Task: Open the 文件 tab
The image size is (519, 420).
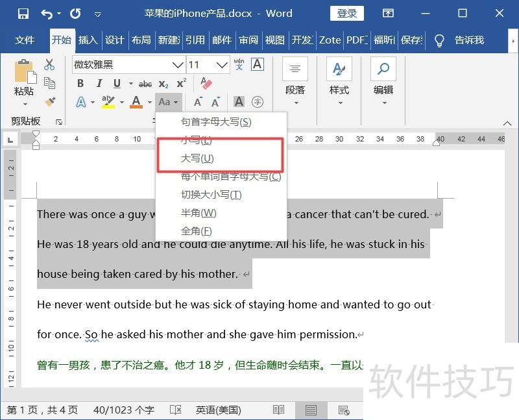Action: point(24,40)
